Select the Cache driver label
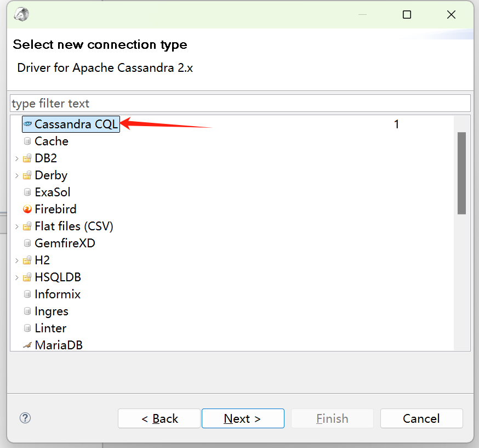The image size is (479, 448). [x=52, y=141]
